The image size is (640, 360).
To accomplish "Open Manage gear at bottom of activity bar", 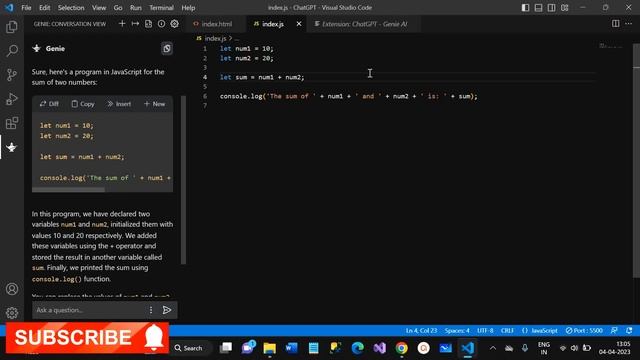I will [x=12, y=313].
